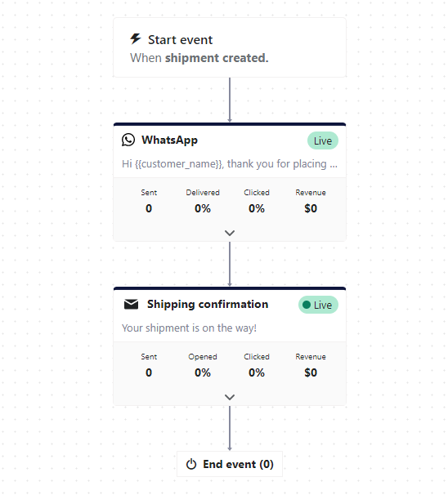Expand WhatsApp stats with the chevron
The height and width of the screenshot is (495, 448).
tap(230, 233)
